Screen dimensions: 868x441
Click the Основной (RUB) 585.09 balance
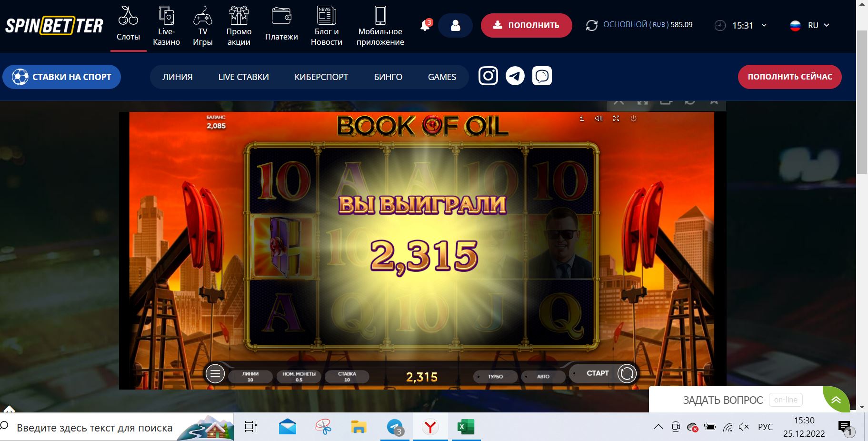click(648, 25)
